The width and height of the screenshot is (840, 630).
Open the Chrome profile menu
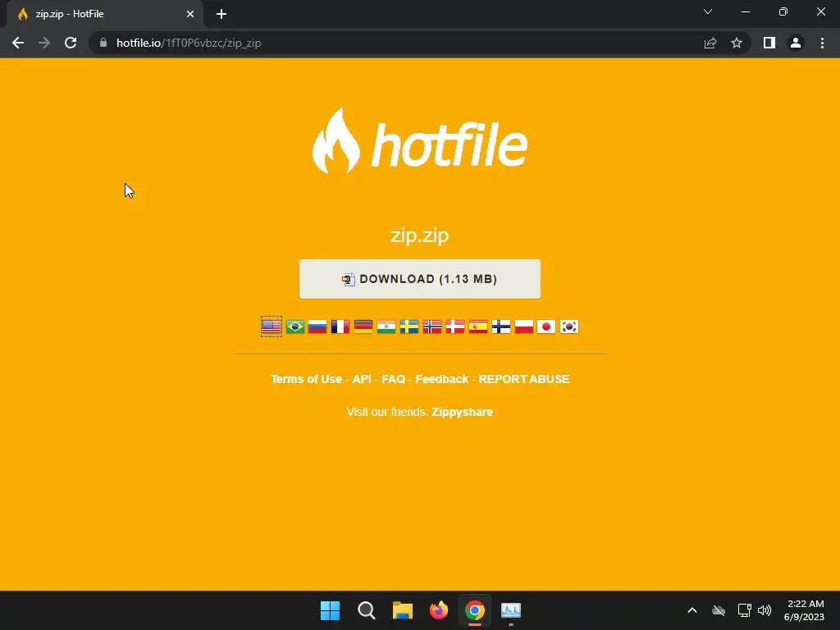(x=796, y=43)
